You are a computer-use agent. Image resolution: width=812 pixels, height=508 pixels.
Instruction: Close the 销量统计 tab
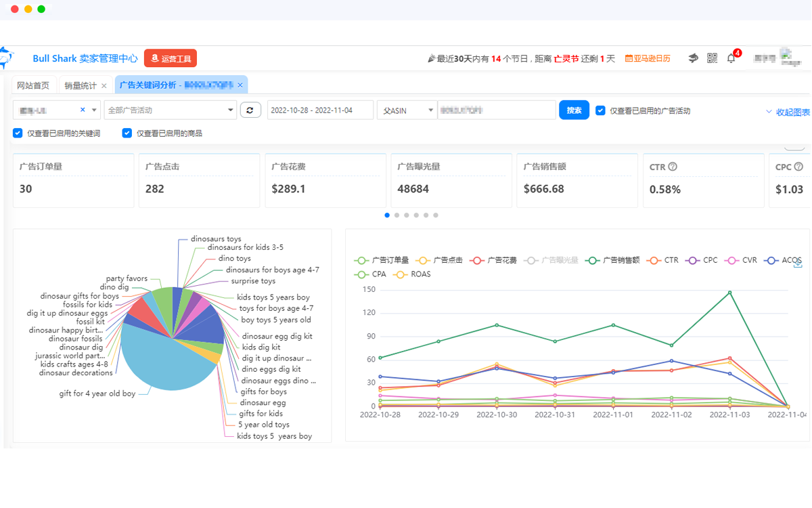coord(104,86)
